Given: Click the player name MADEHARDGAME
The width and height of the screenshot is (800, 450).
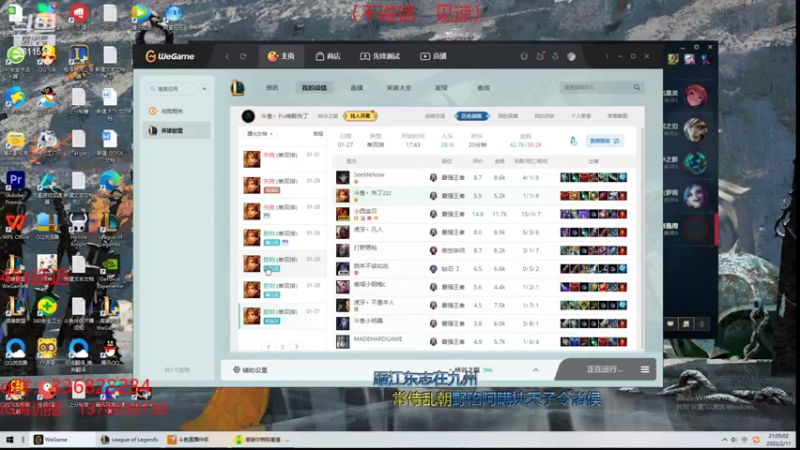Looking at the screenshot, I should click(378, 339).
